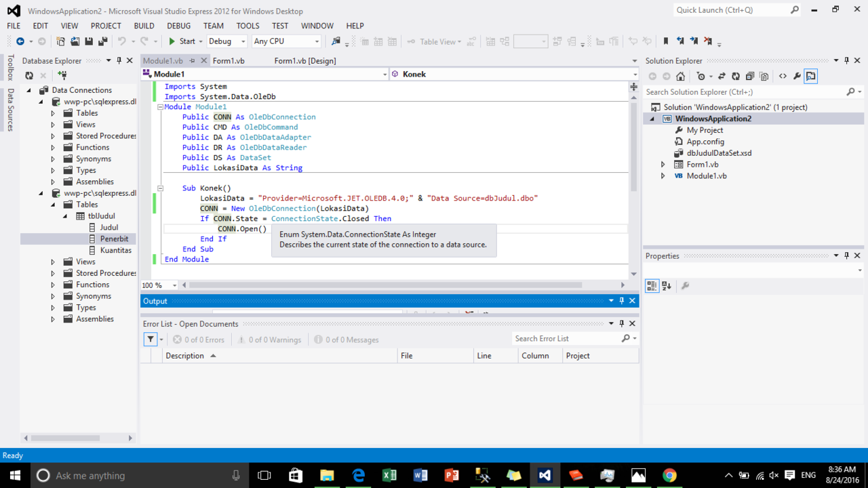The image size is (868, 488).
Task: Collapse the Data Connections node
Action: [x=29, y=90]
